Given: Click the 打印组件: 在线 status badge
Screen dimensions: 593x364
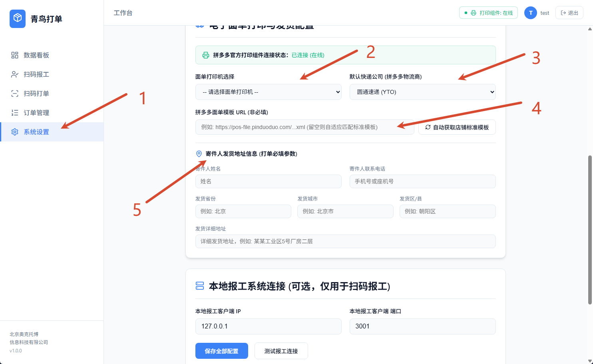Looking at the screenshot, I should (488, 13).
